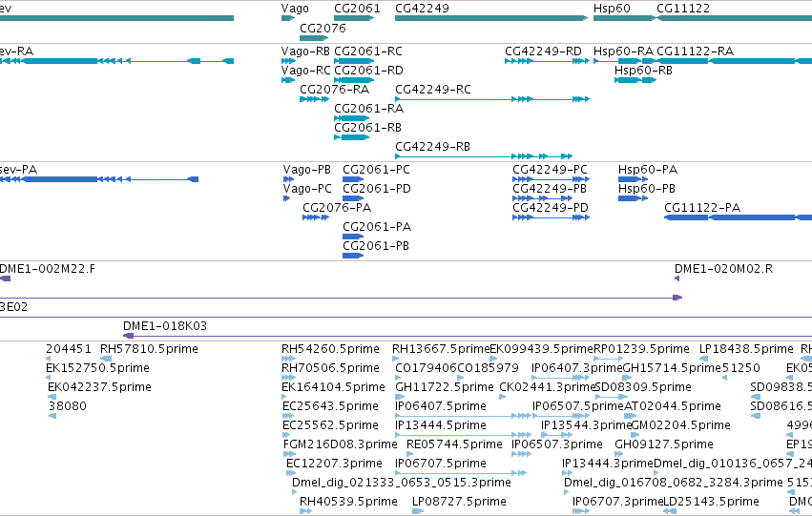Image resolution: width=812 pixels, height=516 pixels.
Task: Select transcript Hsp60-RB
Action: tap(643, 71)
